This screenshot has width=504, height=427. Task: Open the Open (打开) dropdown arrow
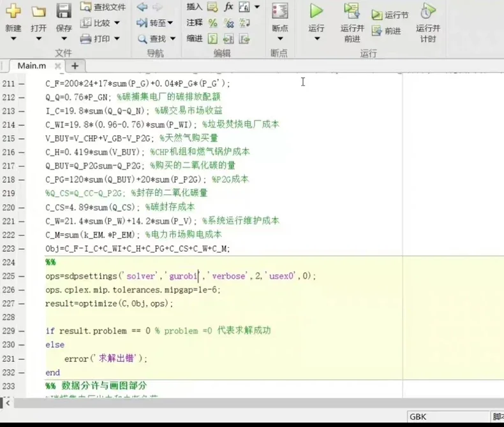point(38,39)
